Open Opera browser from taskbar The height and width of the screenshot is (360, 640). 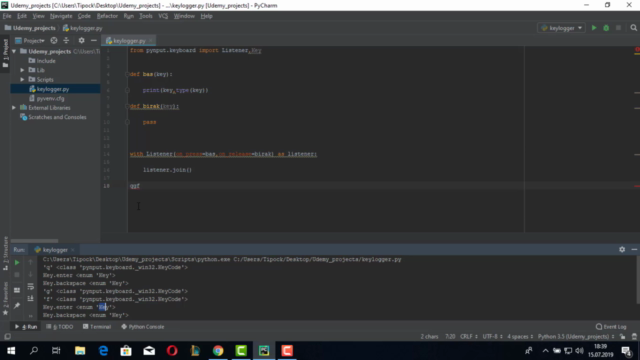click(x=172, y=351)
